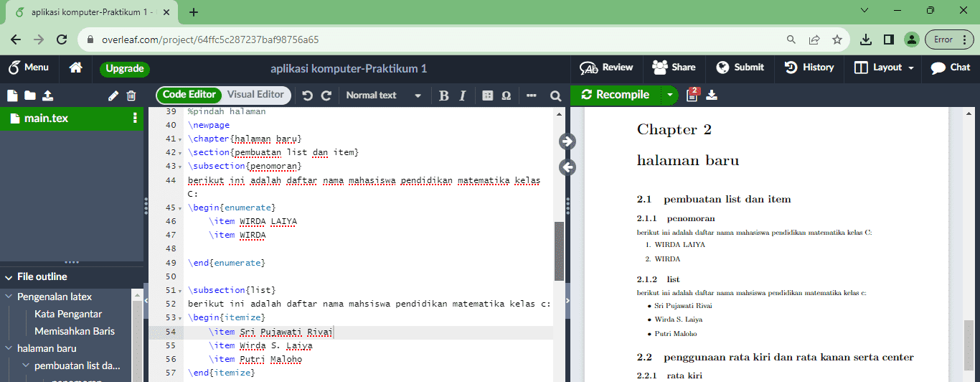Open the Review panel
Screen dimensions: 980x382
pyautogui.click(x=606, y=67)
